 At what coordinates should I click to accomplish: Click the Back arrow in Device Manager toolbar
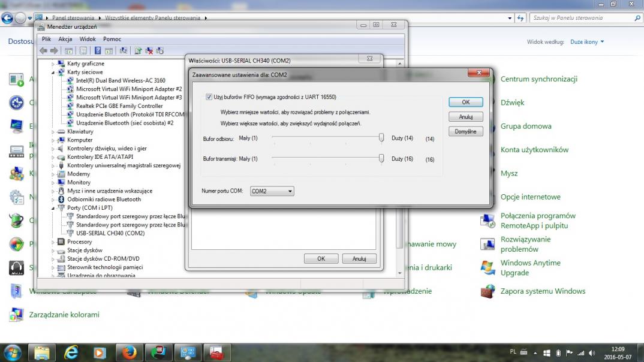pyautogui.click(x=43, y=50)
